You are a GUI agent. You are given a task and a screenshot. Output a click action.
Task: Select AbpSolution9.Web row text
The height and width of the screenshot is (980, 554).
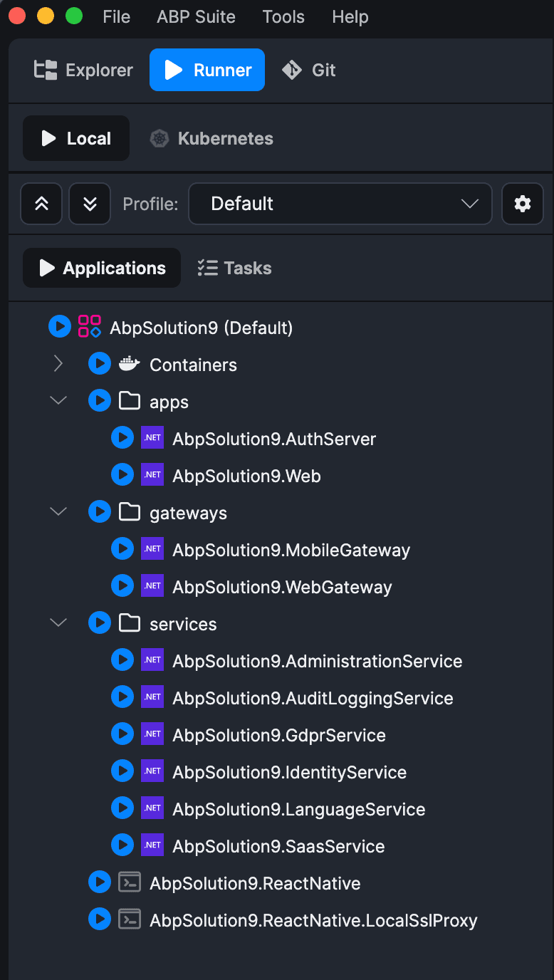(246, 476)
